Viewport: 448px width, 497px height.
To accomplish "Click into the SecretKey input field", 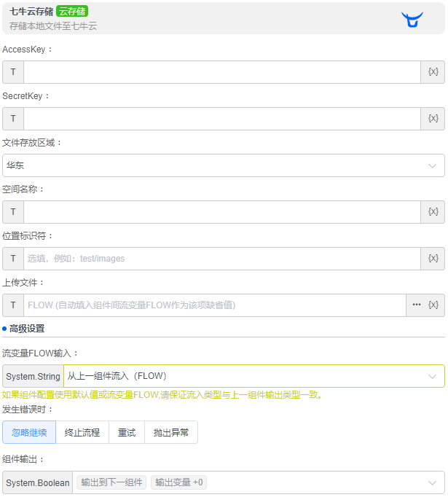I will pos(222,119).
